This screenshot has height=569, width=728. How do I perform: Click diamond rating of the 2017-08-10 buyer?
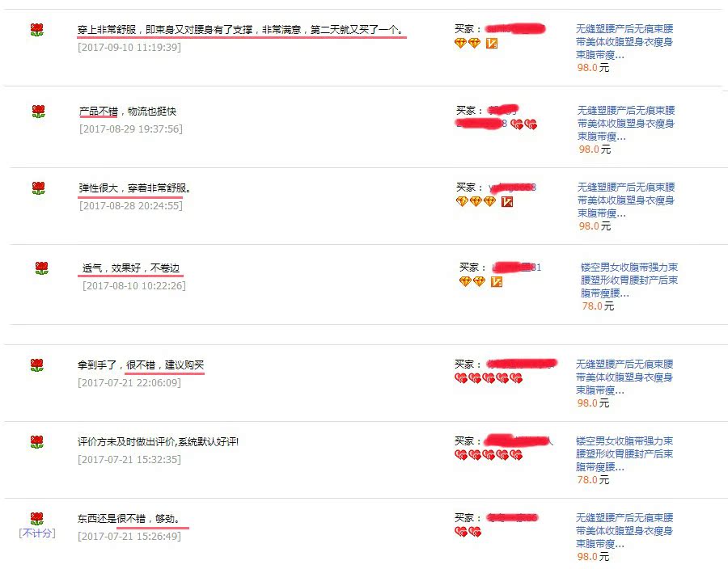point(472,281)
